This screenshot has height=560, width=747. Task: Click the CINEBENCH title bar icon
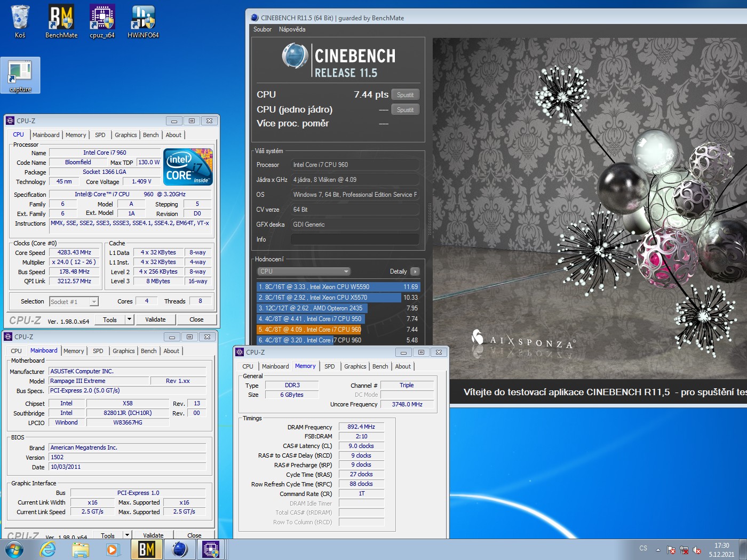pyautogui.click(x=255, y=18)
